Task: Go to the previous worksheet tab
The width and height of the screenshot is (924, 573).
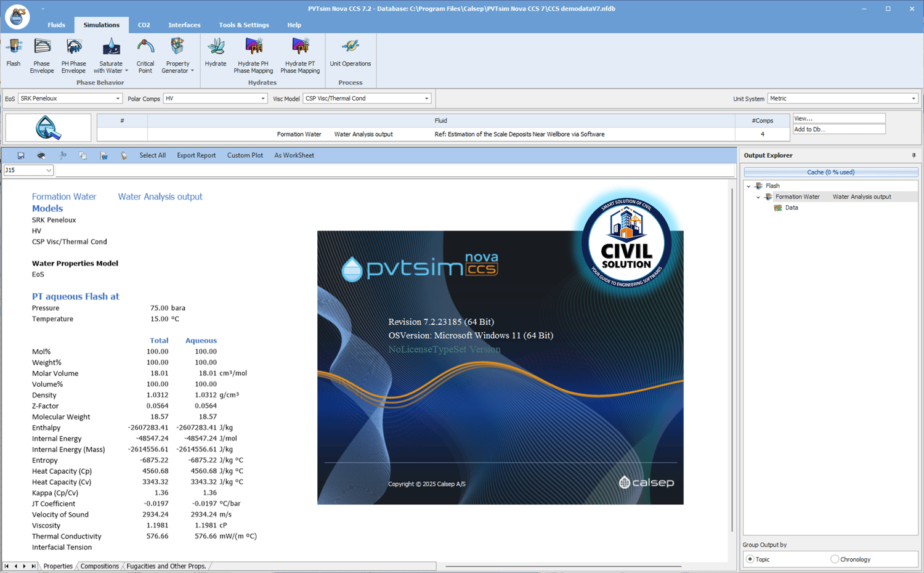Action: coord(16,566)
